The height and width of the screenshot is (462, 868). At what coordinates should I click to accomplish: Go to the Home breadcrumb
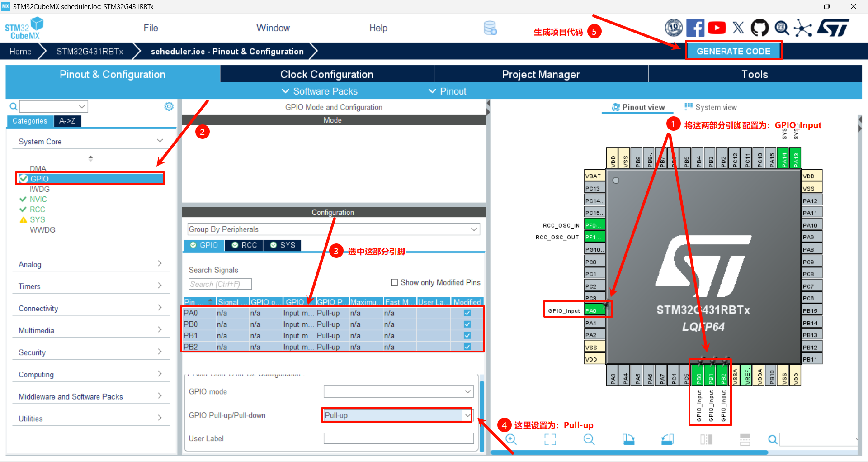pos(20,51)
